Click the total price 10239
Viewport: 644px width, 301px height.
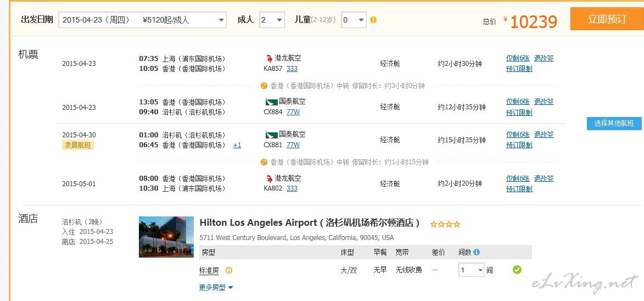point(534,22)
